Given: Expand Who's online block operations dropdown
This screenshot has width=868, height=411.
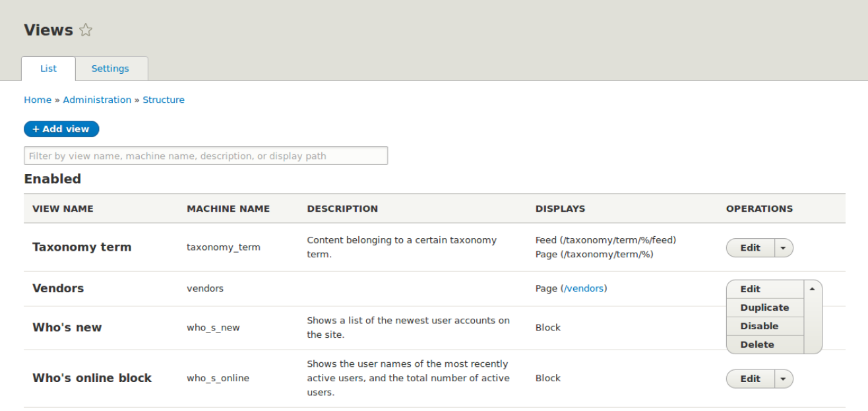Looking at the screenshot, I should coord(784,378).
